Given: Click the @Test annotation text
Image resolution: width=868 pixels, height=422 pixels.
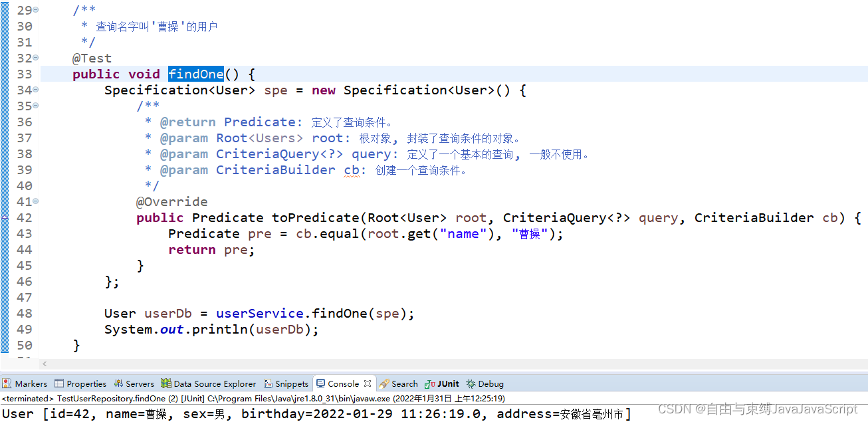Looking at the screenshot, I should point(92,58).
